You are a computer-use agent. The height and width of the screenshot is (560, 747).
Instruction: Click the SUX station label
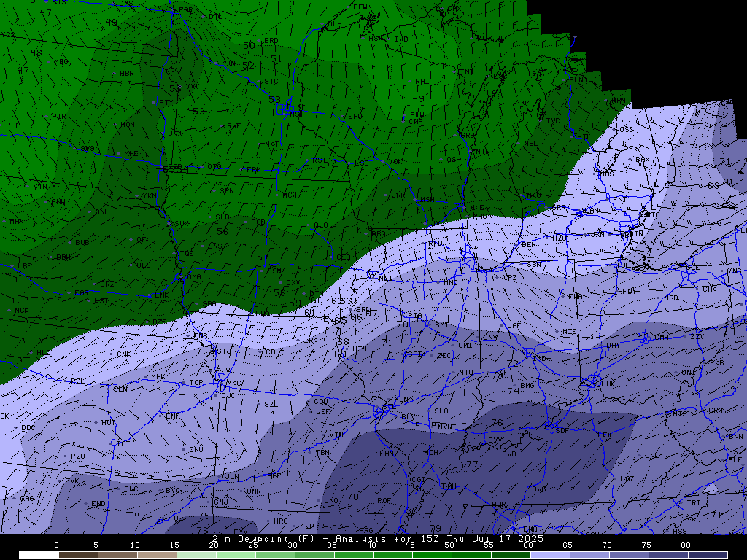[182, 223]
